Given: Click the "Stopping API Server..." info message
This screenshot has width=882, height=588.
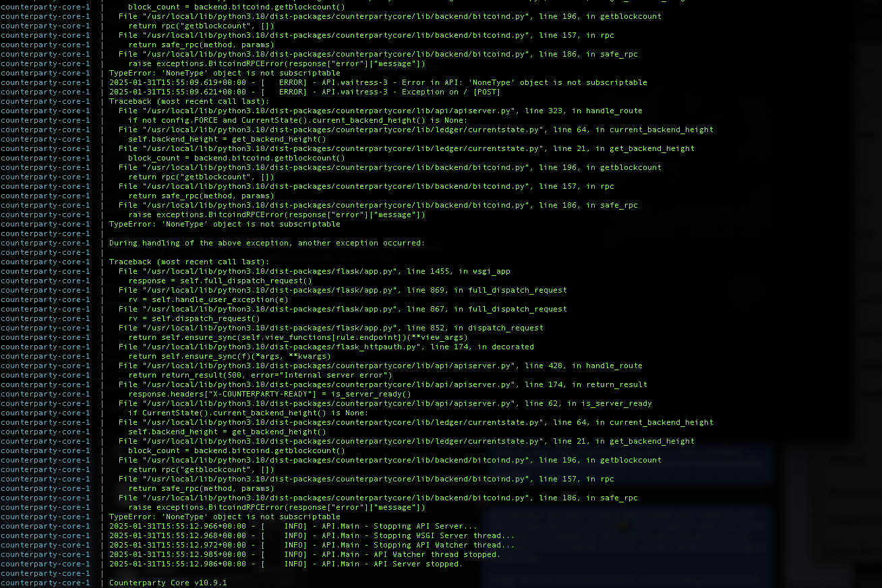Looking at the screenshot, I should click(x=425, y=526).
